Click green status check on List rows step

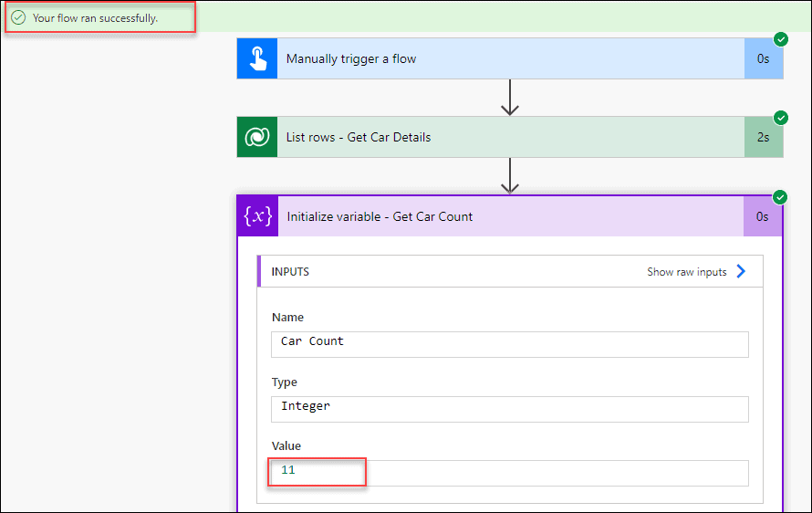(x=781, y=118)
